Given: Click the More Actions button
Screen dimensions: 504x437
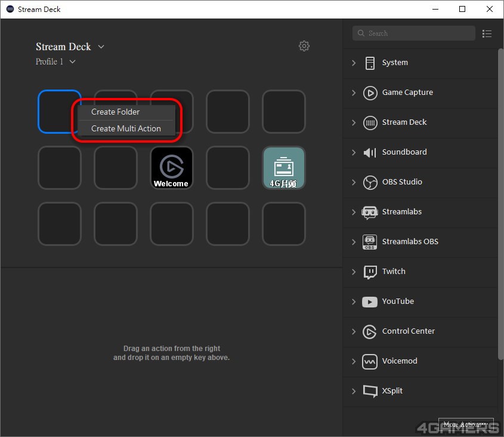Looking at the screenshot, I should coord(466,425).
